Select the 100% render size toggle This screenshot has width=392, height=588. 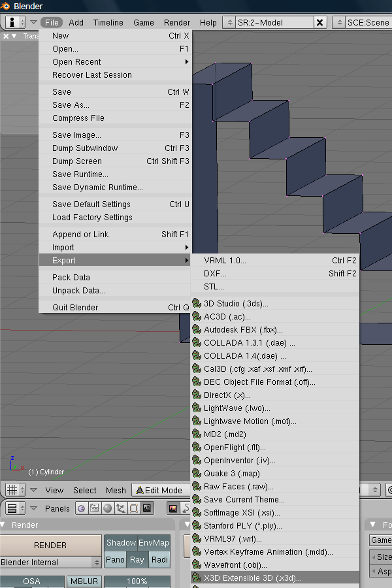[137, 581]
